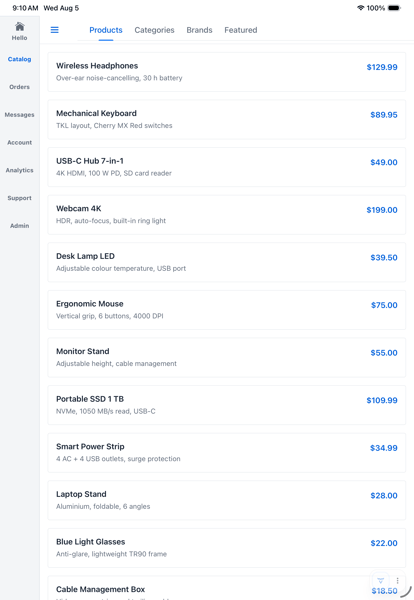Screen dimensions: 414x600
Task: Open the Portable SSD 1 TB listing
Action: (227, 405)
